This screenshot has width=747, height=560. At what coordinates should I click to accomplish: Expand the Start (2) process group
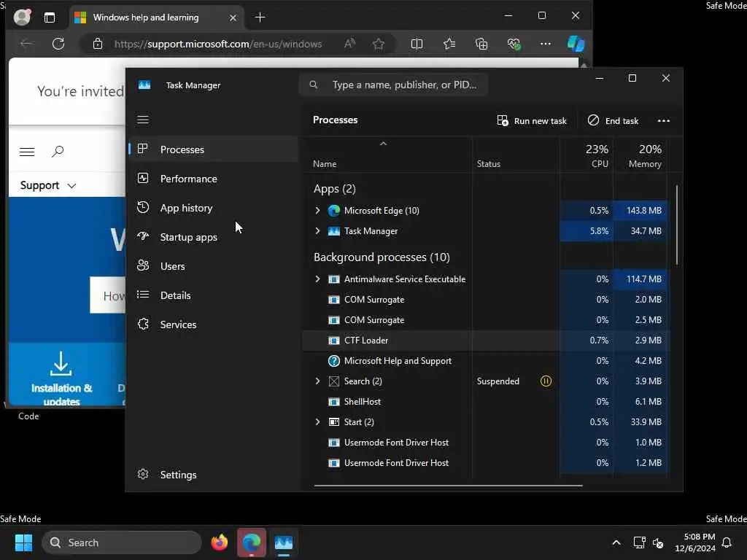pos(318,421)
